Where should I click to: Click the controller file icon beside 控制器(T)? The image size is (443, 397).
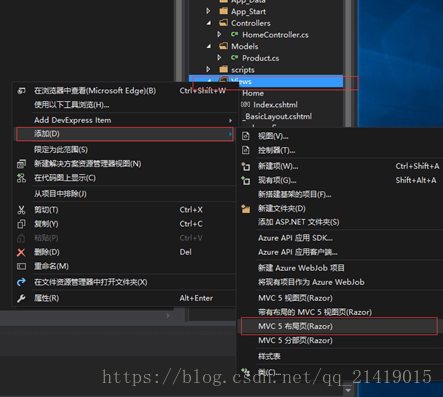246,150
